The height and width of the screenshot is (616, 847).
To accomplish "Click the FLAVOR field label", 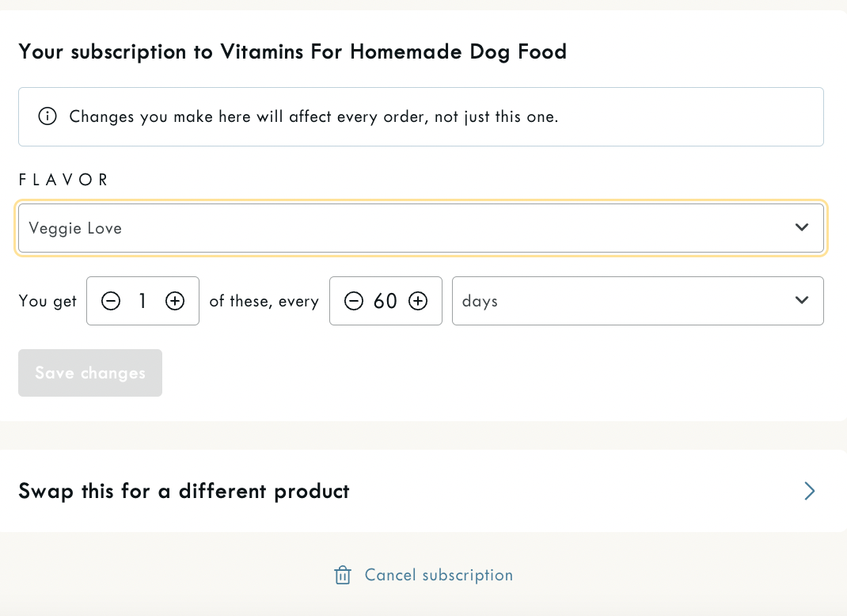I will [63, 180].
